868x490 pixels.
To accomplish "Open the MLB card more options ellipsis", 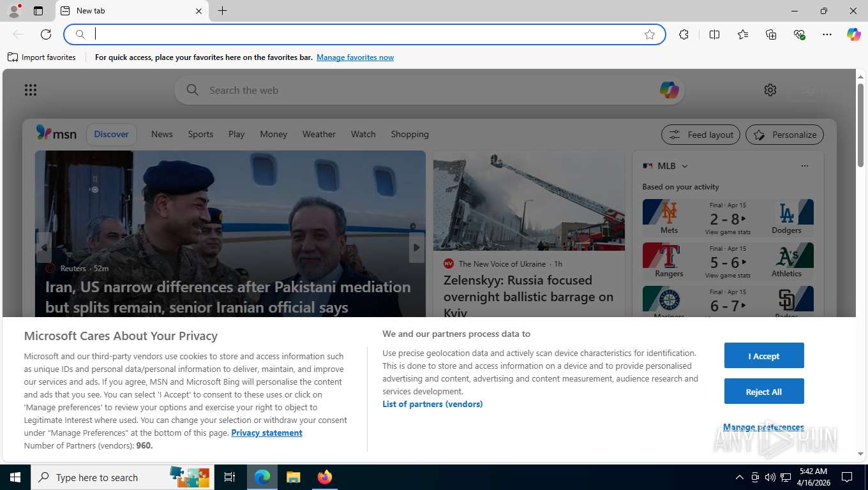I will 804,166.
